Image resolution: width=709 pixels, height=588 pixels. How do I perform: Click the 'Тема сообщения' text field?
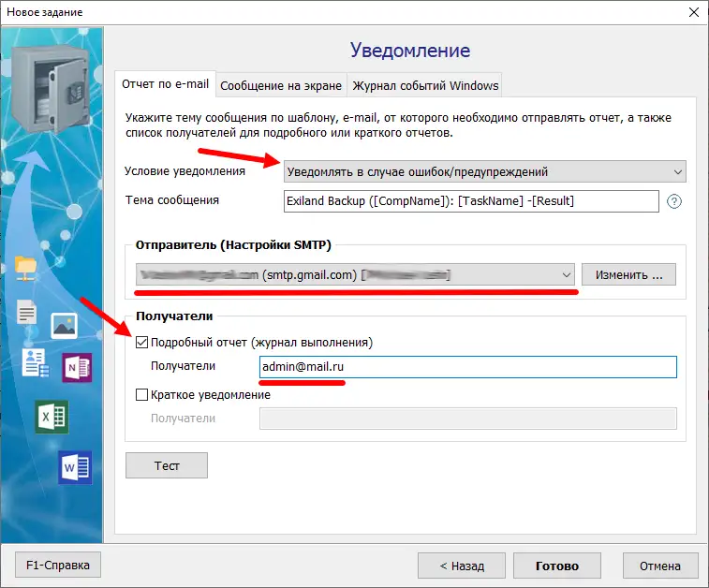click(471, 201)
